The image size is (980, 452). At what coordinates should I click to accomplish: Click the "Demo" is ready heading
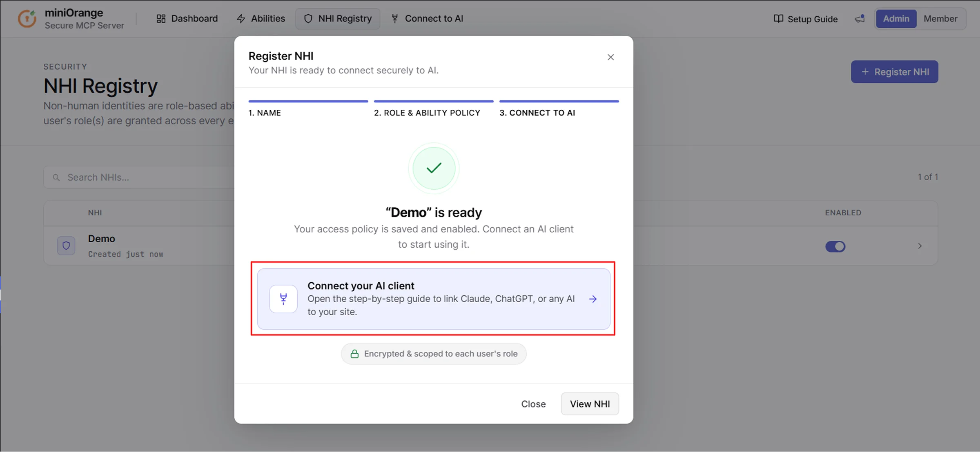(434, 213)
